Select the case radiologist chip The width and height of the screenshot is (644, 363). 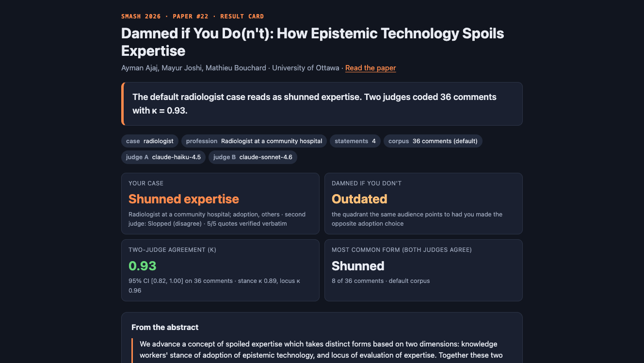pyautogui.click(x=150, y=141)
